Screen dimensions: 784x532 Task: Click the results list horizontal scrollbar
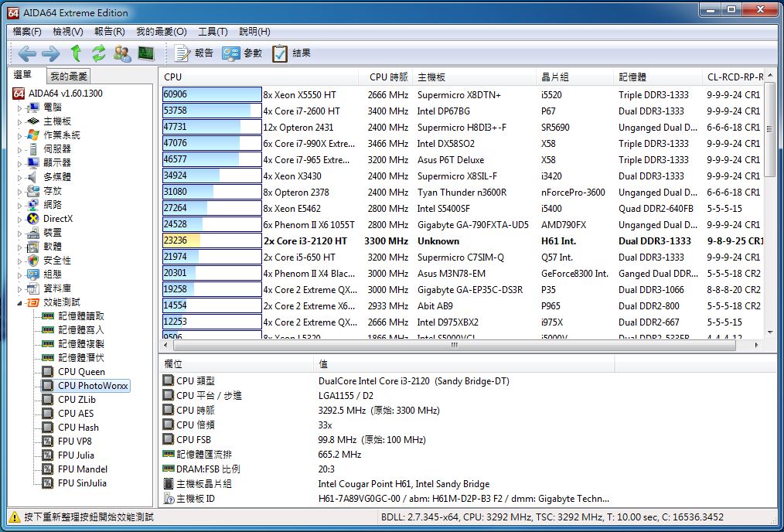[x=455, y=345]
